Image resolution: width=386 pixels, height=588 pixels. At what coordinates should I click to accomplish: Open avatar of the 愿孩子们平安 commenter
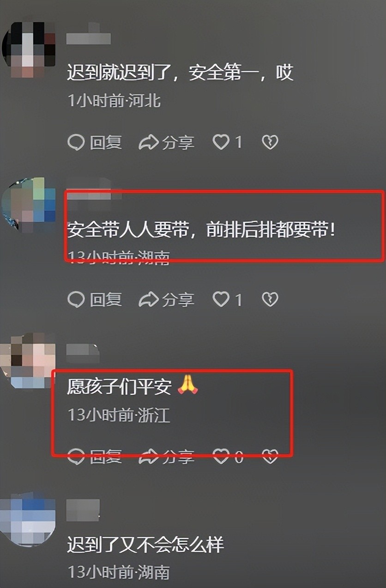click(29, 361)
